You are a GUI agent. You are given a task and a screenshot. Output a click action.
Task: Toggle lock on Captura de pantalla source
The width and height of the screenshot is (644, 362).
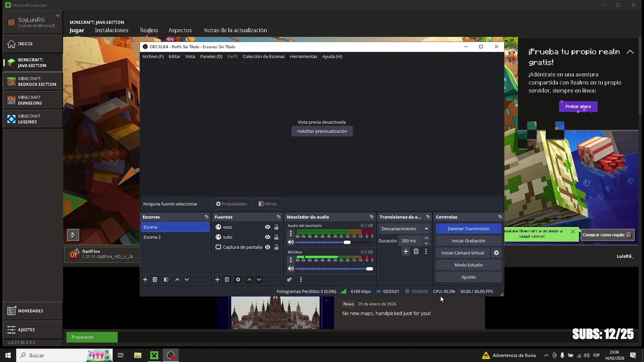click(276, 247)
